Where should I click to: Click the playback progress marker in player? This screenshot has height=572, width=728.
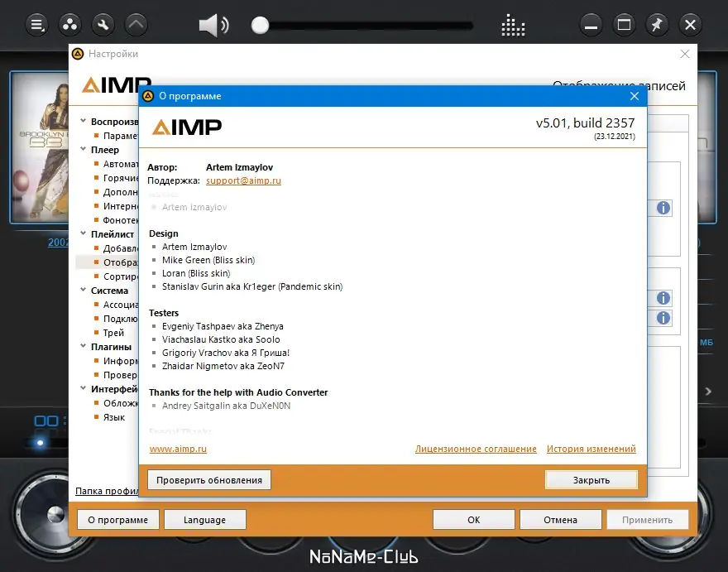[x=41, y=443]
